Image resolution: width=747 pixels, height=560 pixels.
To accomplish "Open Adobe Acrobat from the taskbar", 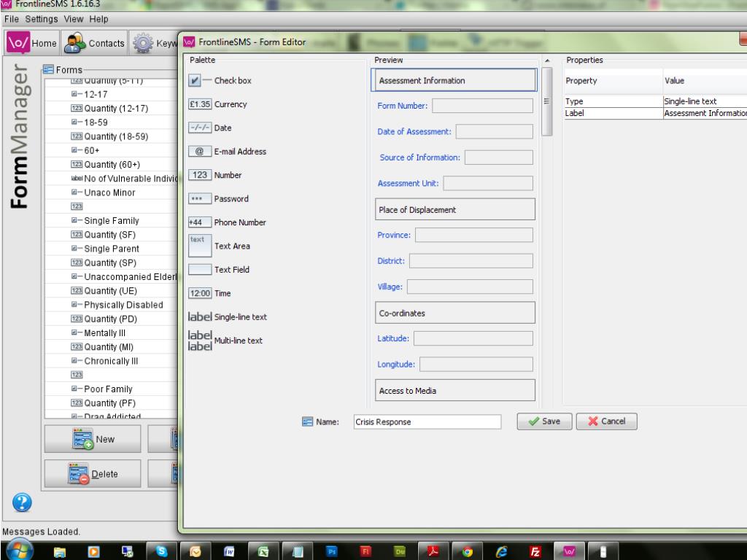I will point(433,551).
